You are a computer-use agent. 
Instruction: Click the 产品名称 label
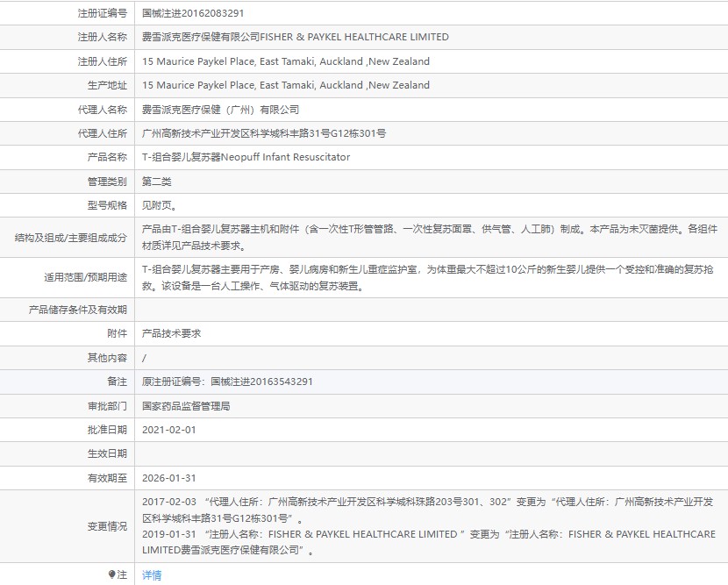click(x=107, y=157)
